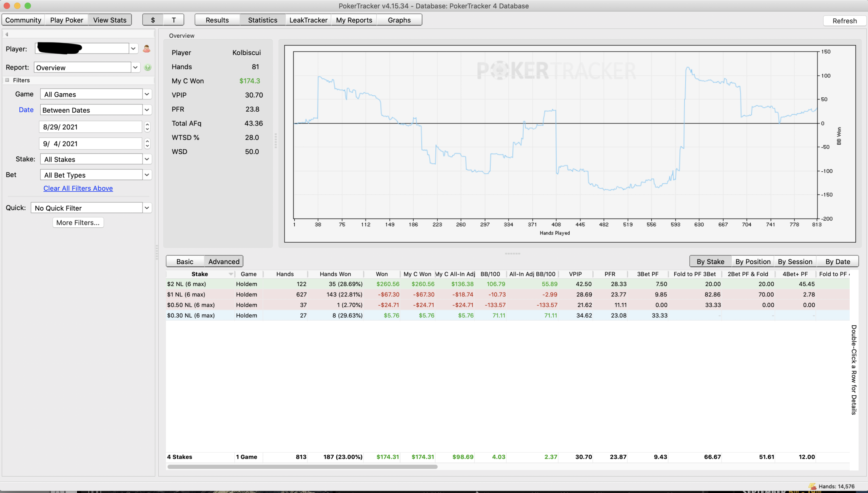Sort by the Hands Won column header
Screen dimensions: 868x493
335,274
